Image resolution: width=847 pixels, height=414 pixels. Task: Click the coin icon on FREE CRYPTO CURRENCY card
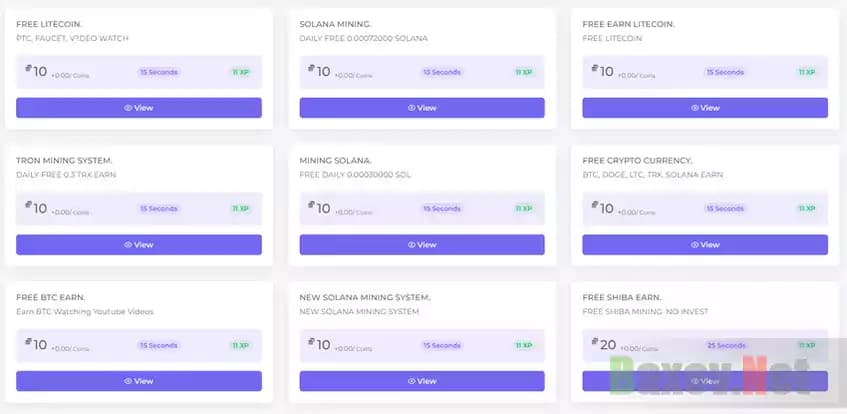pyautogui.click(x=595, y=207)
